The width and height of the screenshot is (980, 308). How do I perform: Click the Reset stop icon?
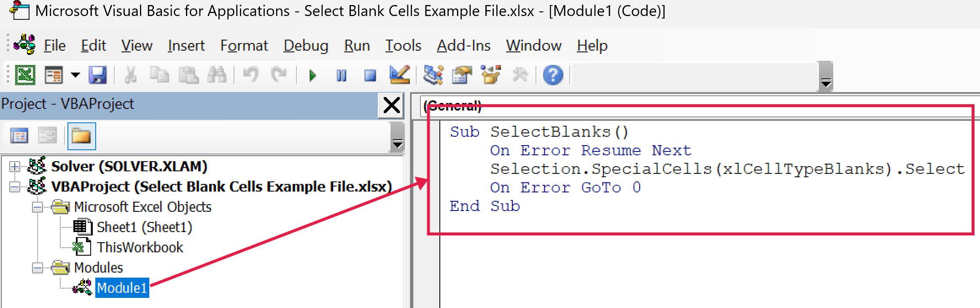click(x=370, y=76)
